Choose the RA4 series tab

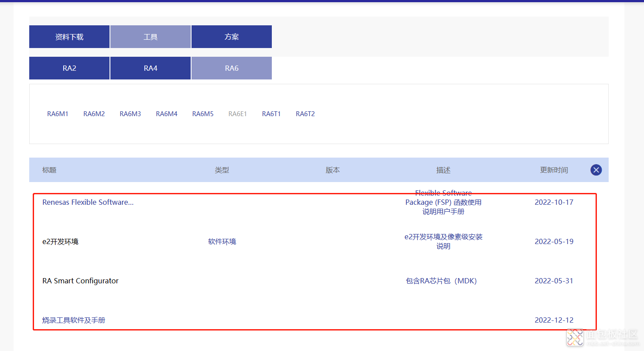pos(151,68)
